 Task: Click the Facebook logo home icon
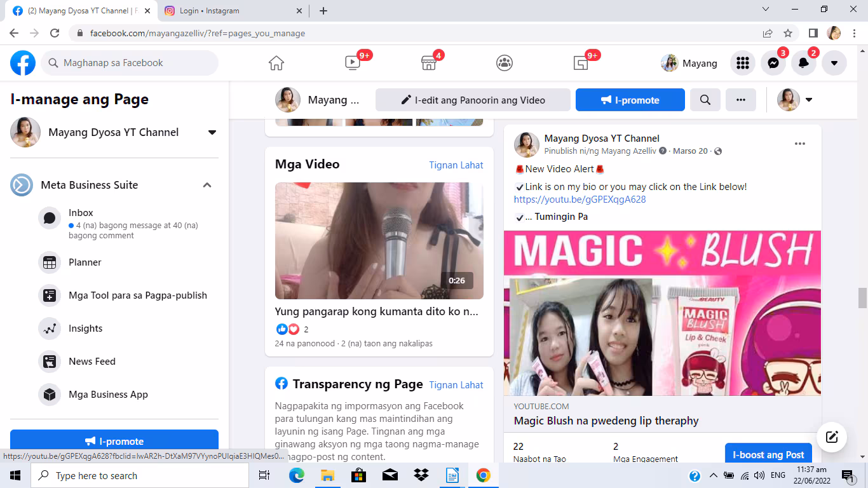[x=23, y=63]
